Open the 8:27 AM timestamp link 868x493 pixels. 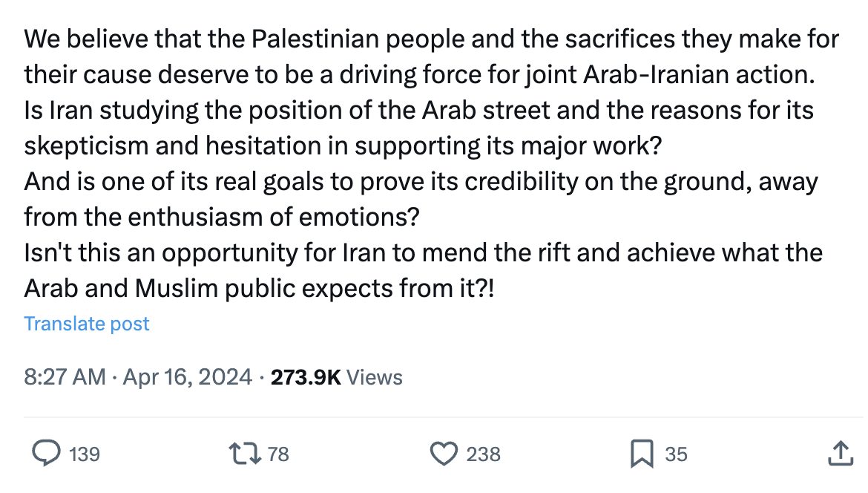(x=65, y=377)
